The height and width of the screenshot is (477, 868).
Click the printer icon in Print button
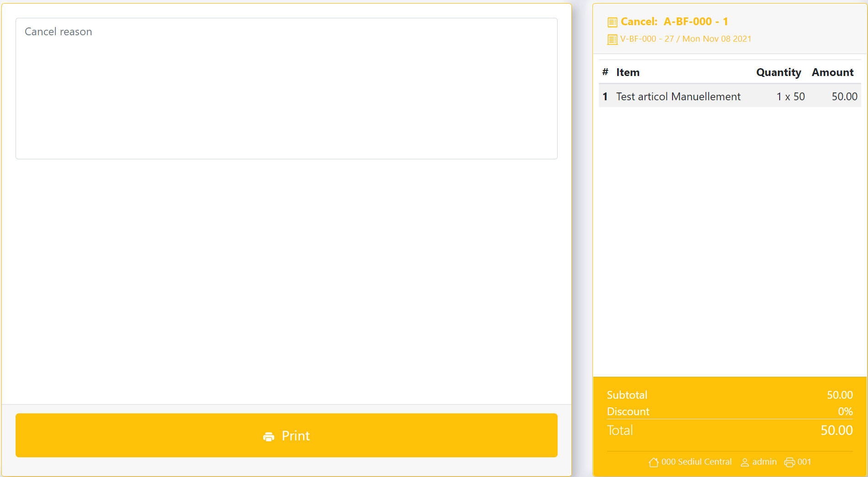tap(269, 436)
